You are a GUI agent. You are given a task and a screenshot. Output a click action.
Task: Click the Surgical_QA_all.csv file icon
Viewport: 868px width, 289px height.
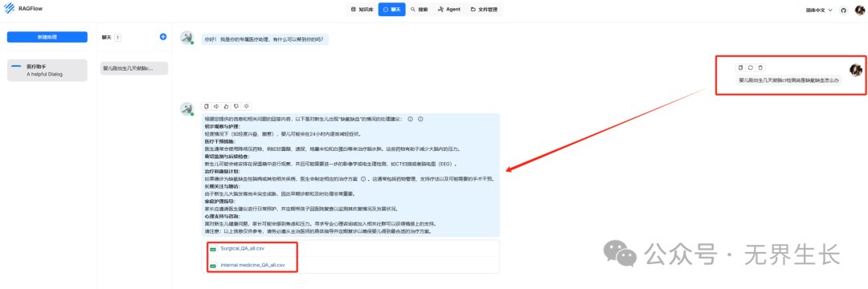[x=213, y=249]
